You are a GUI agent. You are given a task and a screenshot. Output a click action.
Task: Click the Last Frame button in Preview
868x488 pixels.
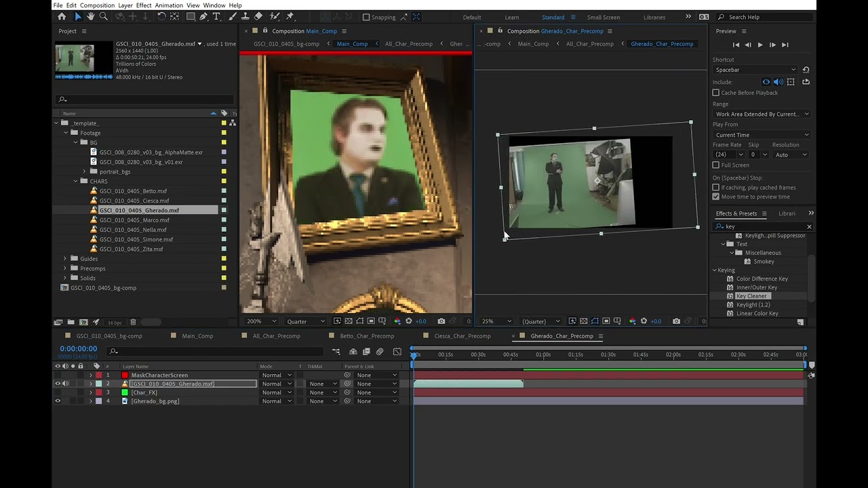[x=785, y=45]
